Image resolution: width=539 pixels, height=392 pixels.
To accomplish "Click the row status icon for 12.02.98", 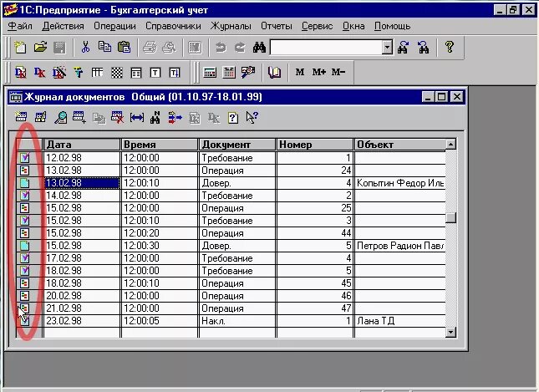I will [25, 158].
